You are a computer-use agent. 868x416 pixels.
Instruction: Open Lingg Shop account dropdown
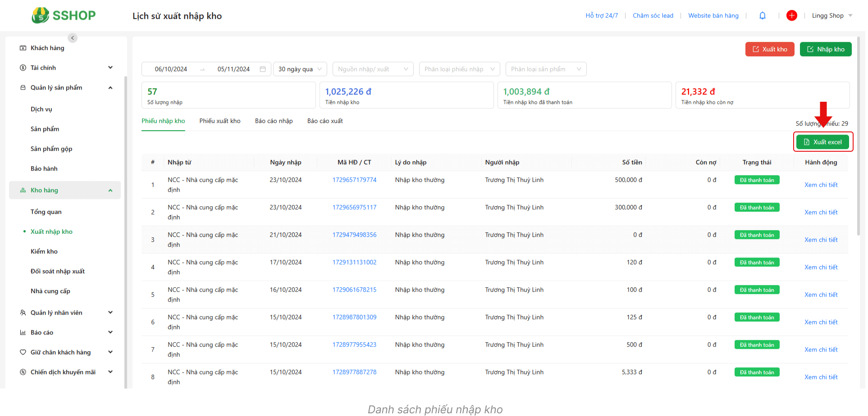coord(831,16)
